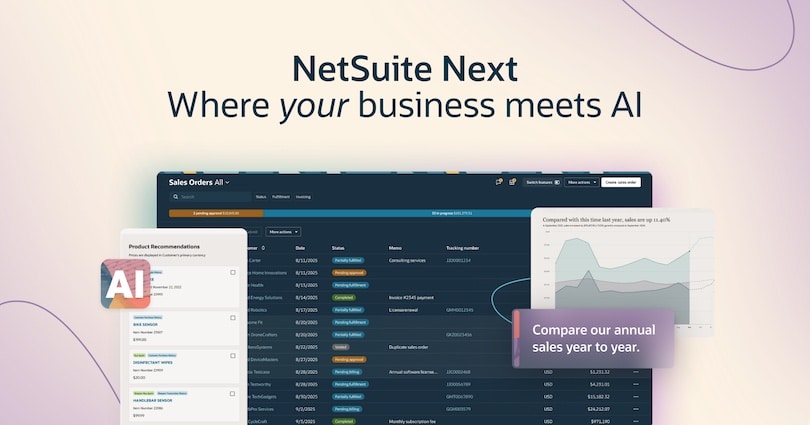Viewport: 810px width, 425px height.
Task: Toggle the Switch features switch
Action: click(557, 182)
